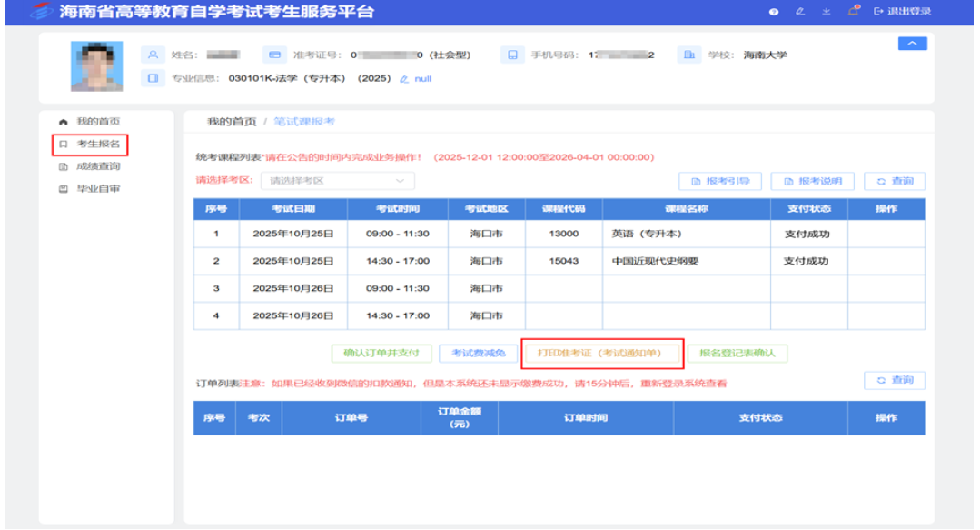Image resolution: width=980 pixels, height=530 pixels.
Task: Click 查询 button above course table
Action: point(895,181)
